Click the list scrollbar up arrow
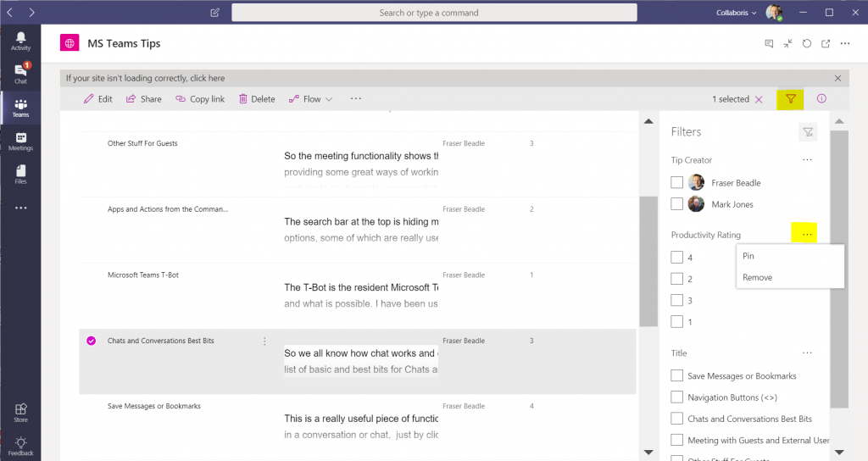Viewport: 868px width, 461px height. (648, 121)
